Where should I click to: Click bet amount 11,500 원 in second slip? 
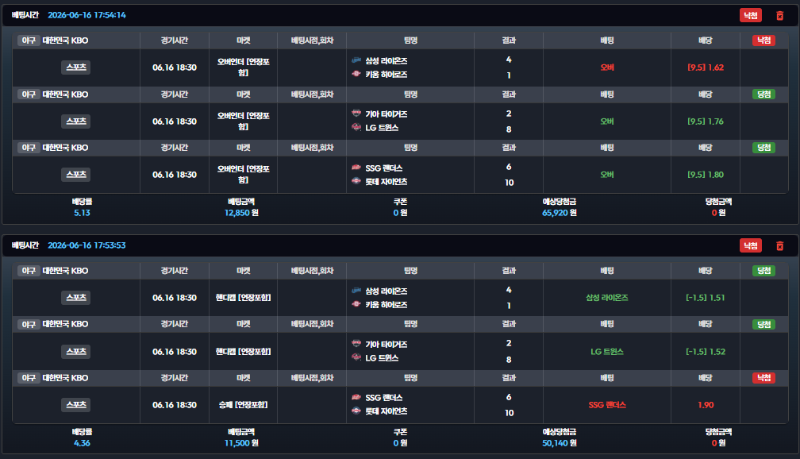[x=241, y=443]
